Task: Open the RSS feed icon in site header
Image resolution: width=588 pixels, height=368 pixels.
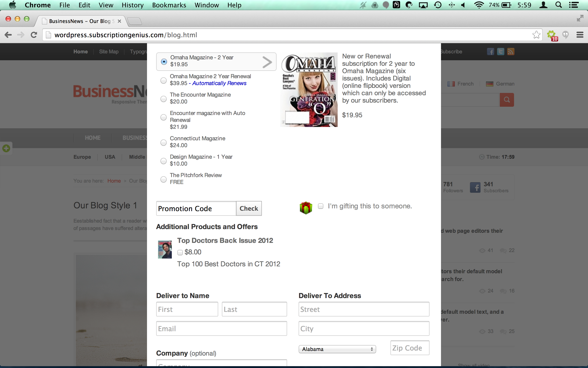Action: tap(511, 52)
